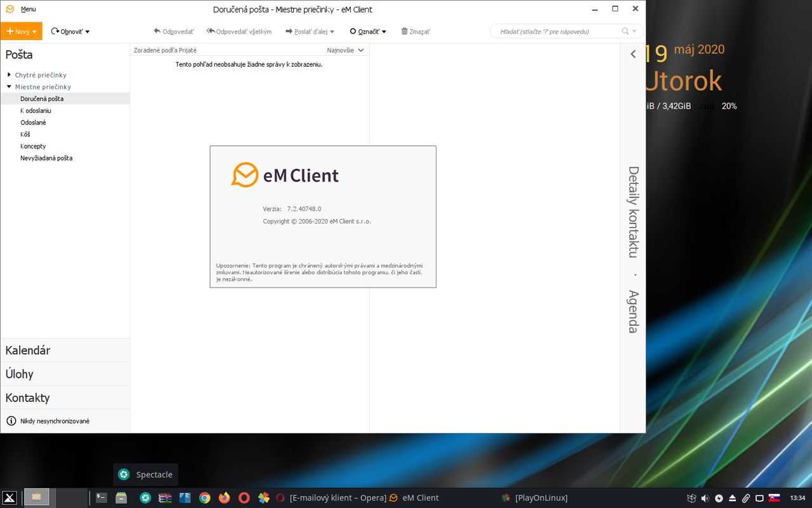The image size is (812, 508).
Task: Click the updates tray icon
Action: coord(719,498)
